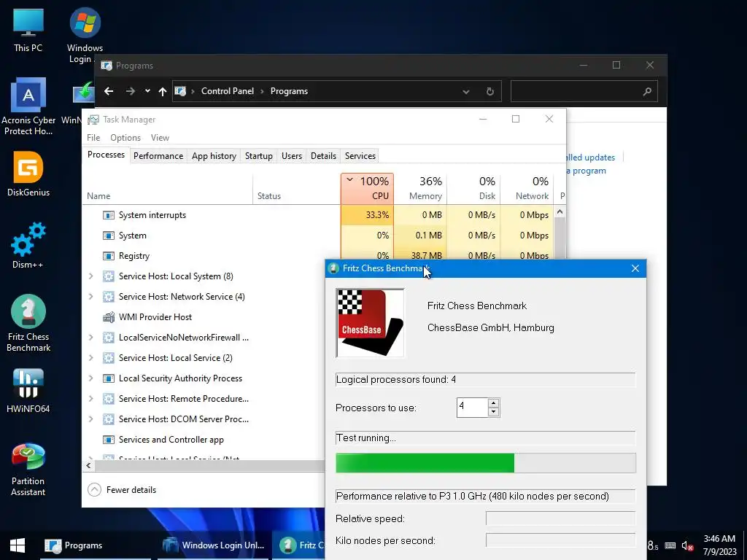Switch to Startup tab
747x560 pixels.
coord(259,156)
